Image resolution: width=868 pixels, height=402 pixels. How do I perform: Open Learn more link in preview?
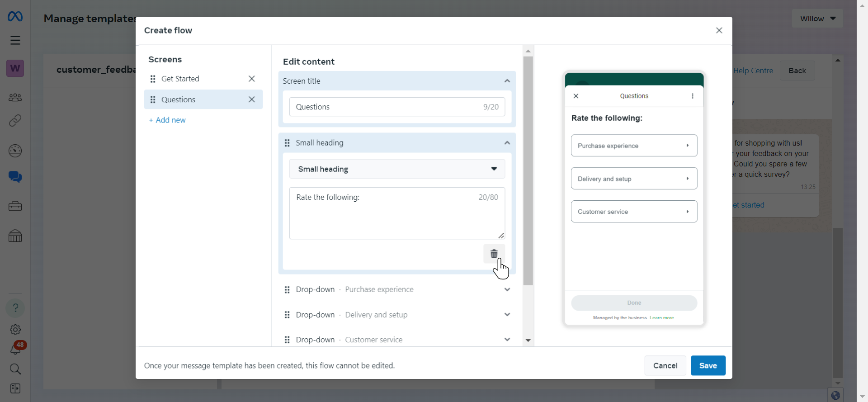pos(662,318)
